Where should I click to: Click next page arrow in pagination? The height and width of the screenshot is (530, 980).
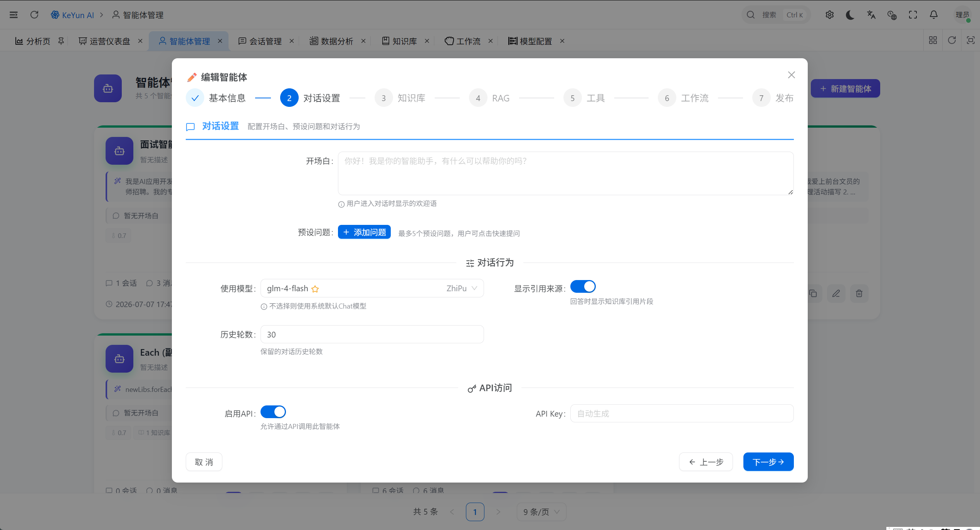[498, 512]
